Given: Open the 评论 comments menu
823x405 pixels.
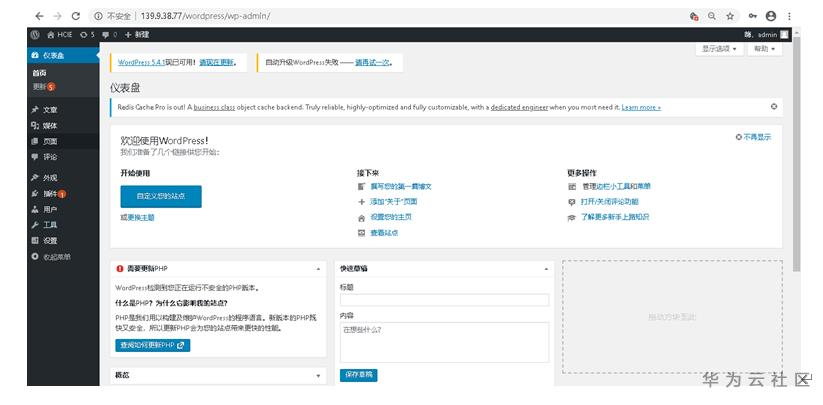Looking at the screenshot, I should [x=63, y=157].
